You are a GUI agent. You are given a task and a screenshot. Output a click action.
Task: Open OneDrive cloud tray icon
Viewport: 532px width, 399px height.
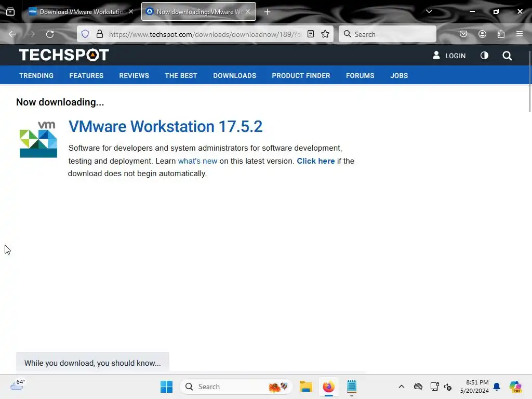point(418,387)
